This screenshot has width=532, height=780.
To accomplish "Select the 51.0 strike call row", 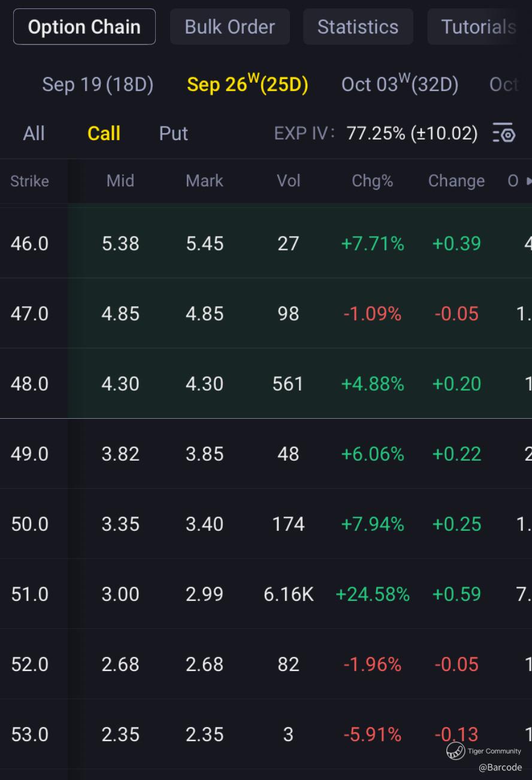I will point(30,594).
